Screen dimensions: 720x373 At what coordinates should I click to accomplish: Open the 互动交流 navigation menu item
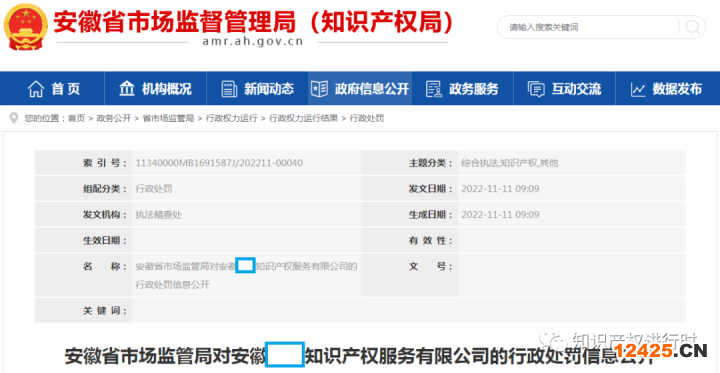point(564,89)
